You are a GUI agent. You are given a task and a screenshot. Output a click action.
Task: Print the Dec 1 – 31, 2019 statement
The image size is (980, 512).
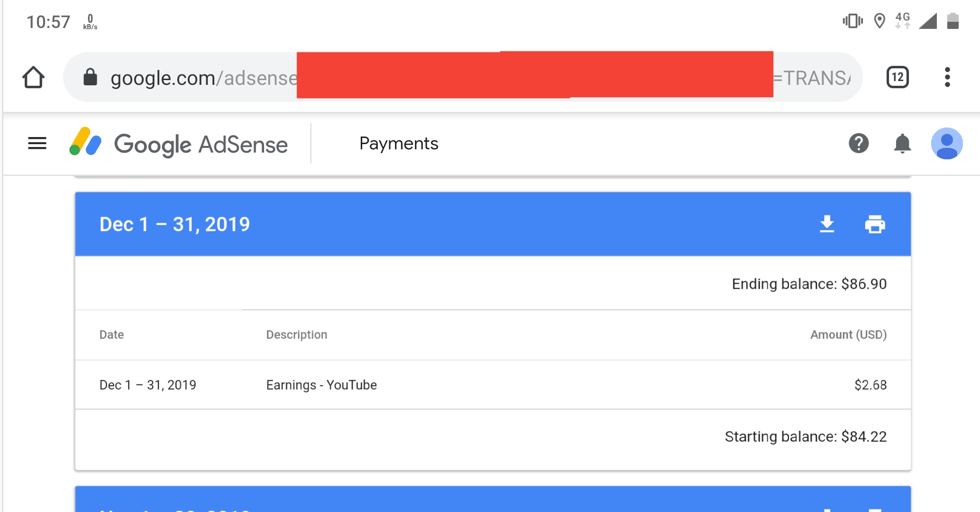pyautogui.click(x=875, y=224)
